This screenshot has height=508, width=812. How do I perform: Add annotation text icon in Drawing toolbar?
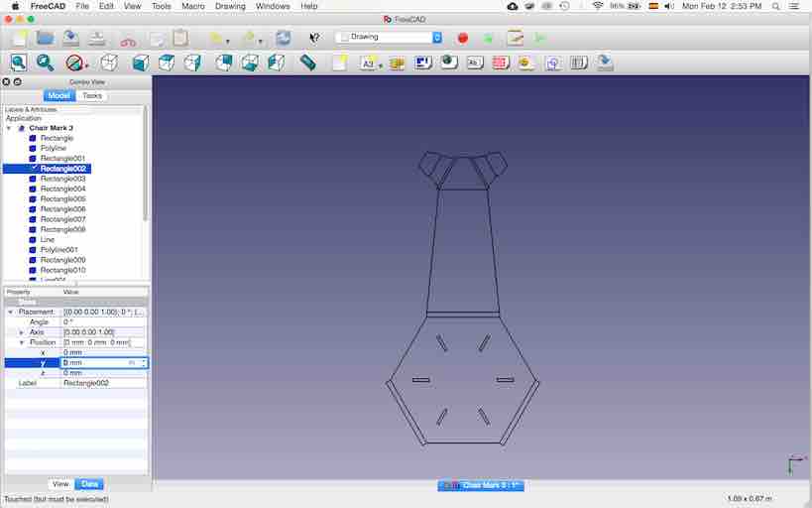click(x=474, y=63)
